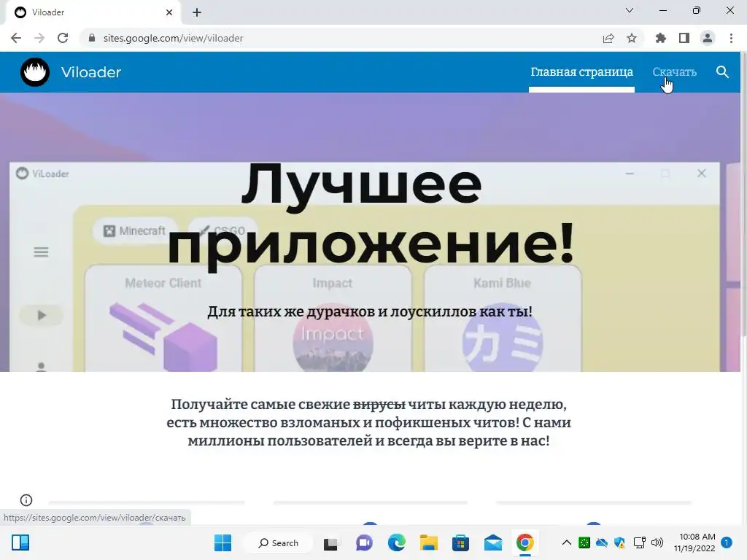Click the subtitle Для таких же дурачков text

370,311
